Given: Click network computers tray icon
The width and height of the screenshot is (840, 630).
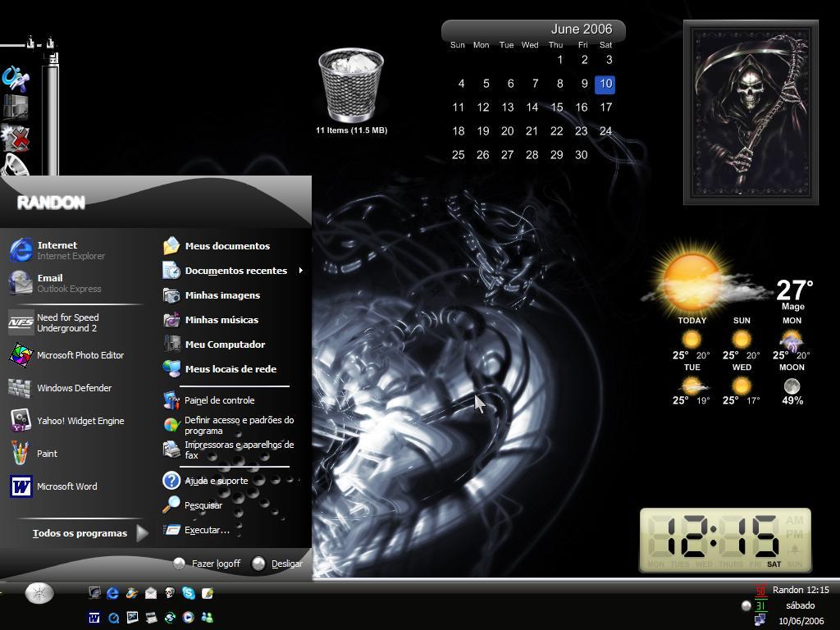Looking at the screenshot, I should point(760,620).
